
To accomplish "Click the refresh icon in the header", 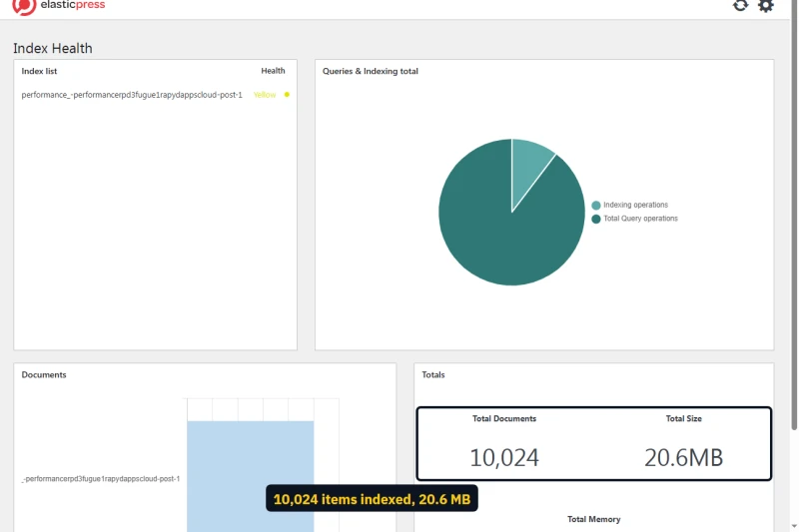I will (740, 5).
